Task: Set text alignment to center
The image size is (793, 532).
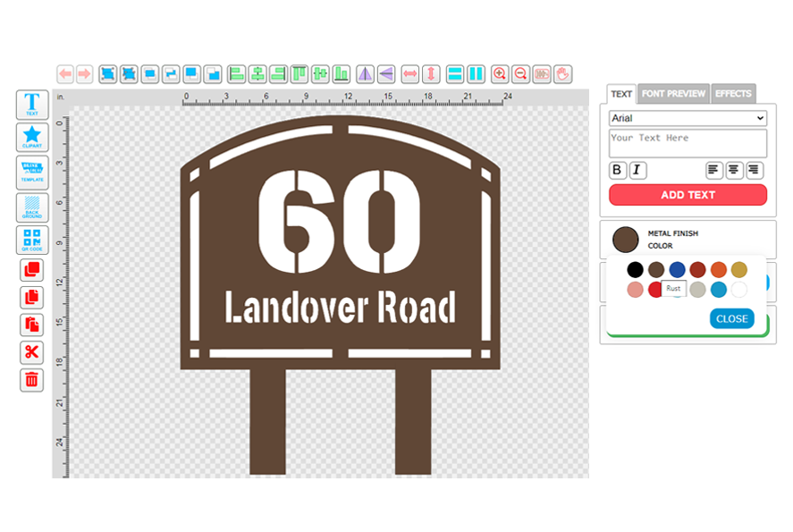Action: pyautogui.click(x=734, y=170)
